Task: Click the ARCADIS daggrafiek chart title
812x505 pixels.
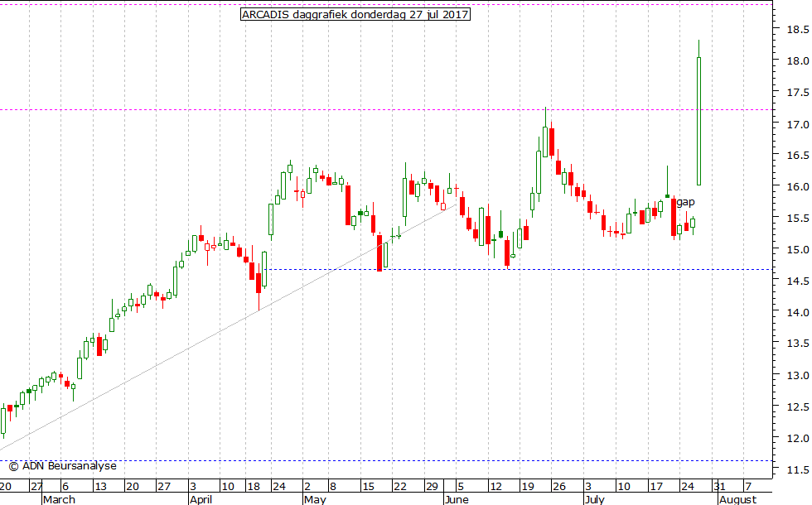Action: [x=355, y=15]
